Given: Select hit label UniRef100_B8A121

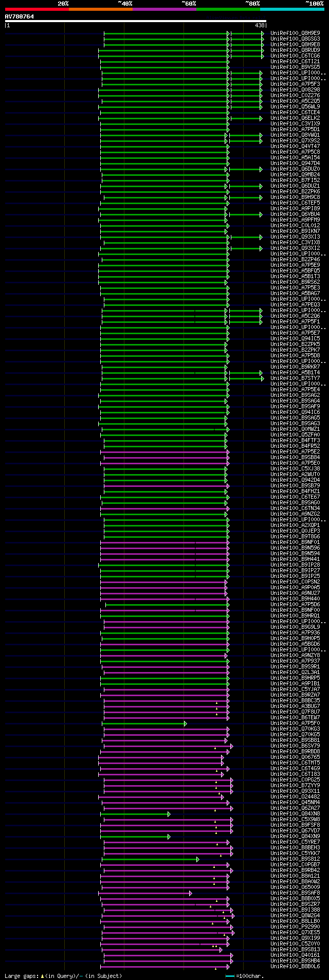Looking at the screenshot, I should (x=295, y=876).
